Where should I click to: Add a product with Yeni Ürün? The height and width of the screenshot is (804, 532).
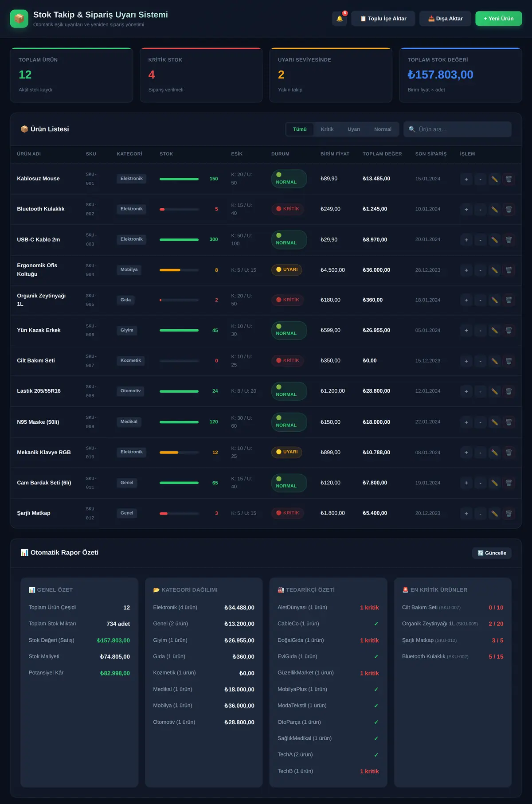click(499, 19)
